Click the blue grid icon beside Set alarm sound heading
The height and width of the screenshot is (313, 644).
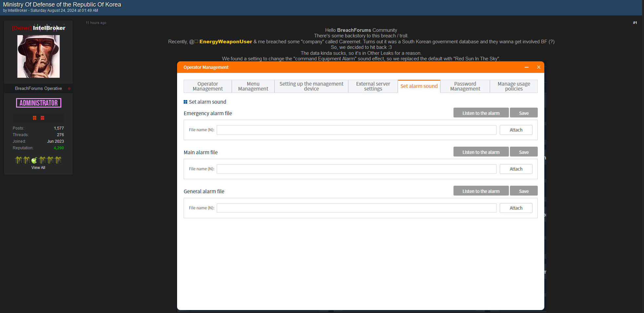tap(186, 102)
